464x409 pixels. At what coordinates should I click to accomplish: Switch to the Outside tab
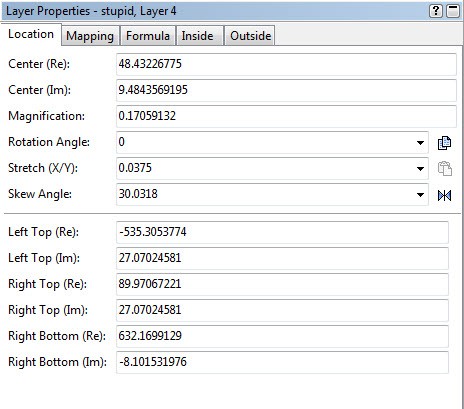pyautogui.click(x=250, y=36)
